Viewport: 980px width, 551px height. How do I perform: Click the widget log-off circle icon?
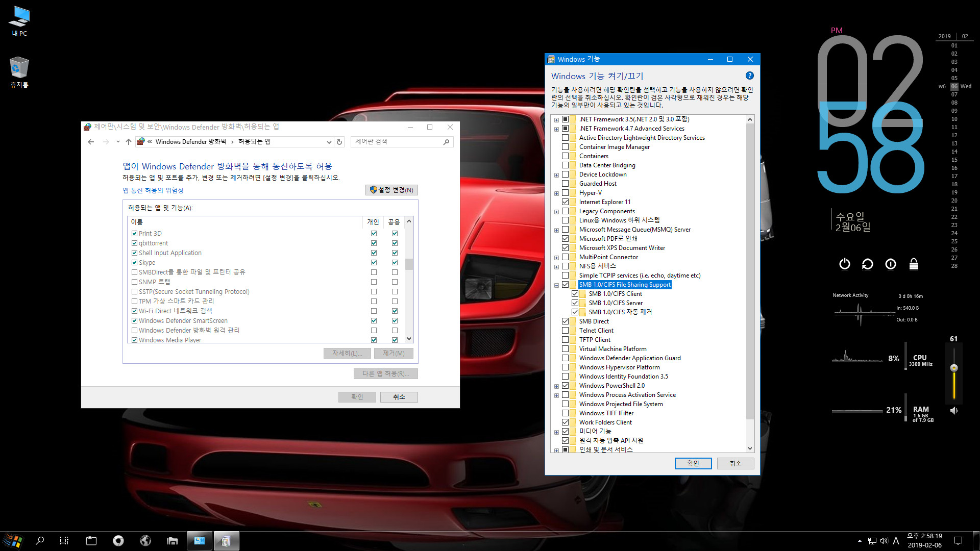tap(891, 264)
